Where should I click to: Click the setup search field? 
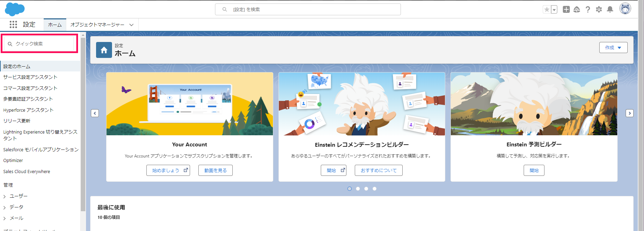point(308,9)
